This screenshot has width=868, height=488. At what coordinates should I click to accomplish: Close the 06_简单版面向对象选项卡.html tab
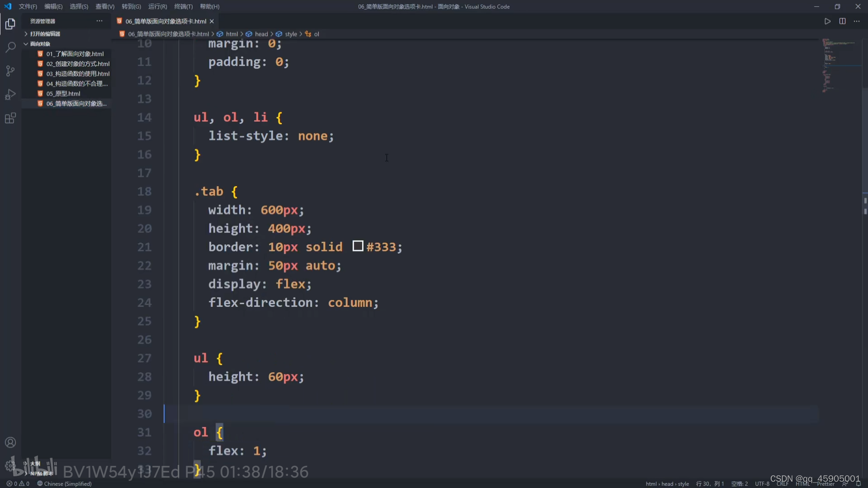(212, 21)
